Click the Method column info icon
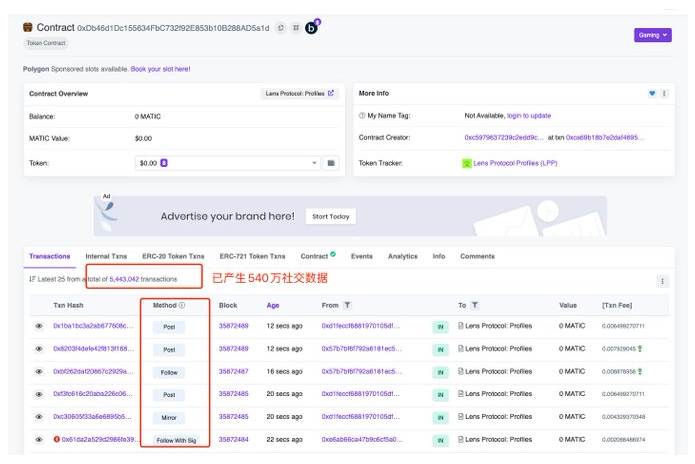The width and height of the screenshot is (695, 464). (x=182, y=305)
